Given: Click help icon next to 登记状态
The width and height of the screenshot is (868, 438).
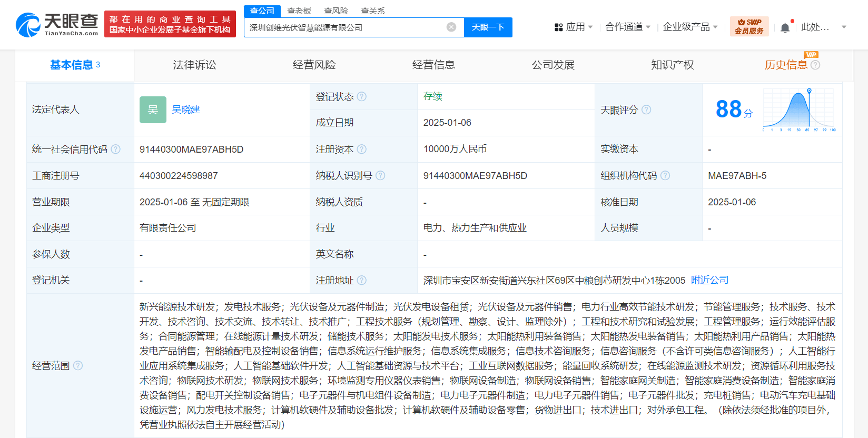Looking at the screenshot, I should point(362,97).
